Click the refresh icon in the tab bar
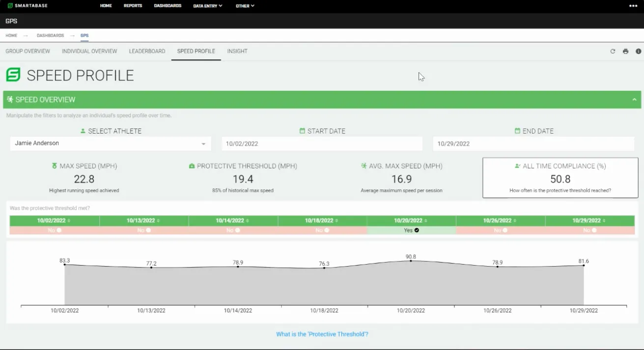This screenshot has height=350, width=644. tap(613, 51)
